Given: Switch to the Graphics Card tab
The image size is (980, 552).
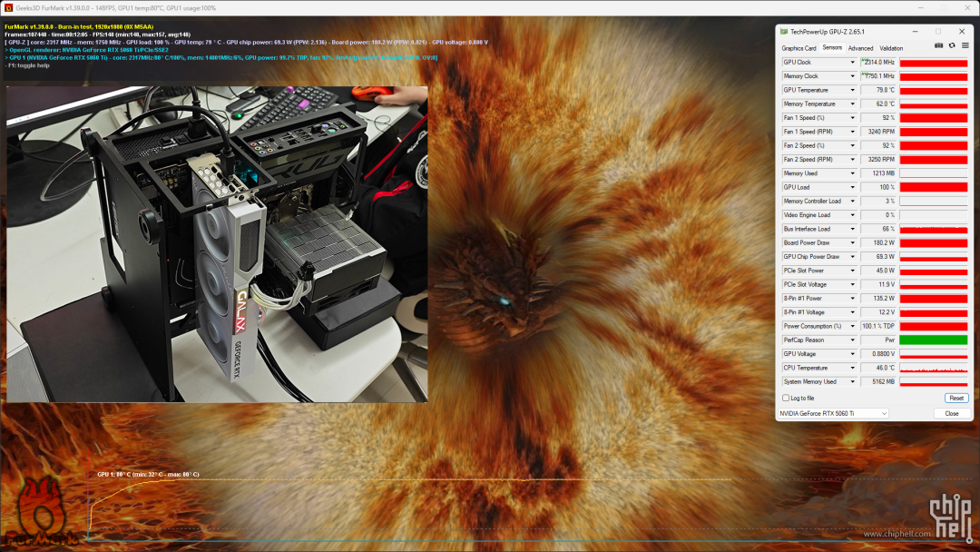Looking at the screenshot, I should 799,48.
